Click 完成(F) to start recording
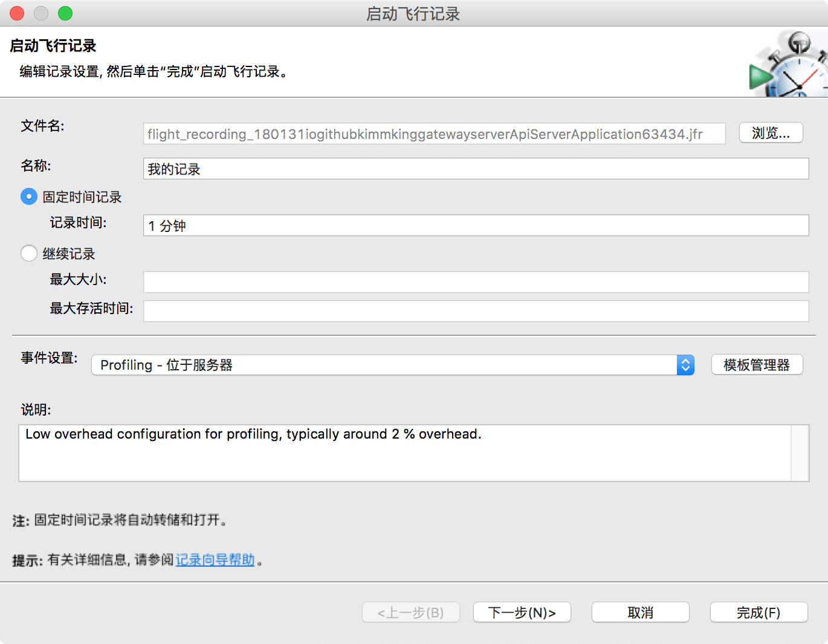 (758, 613)
